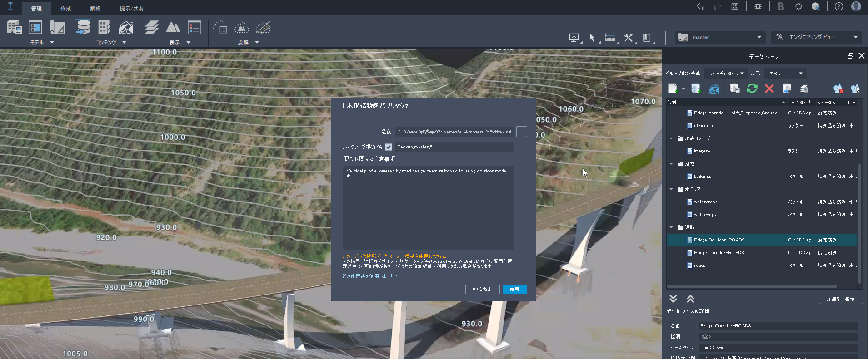Collapse the 地表イメージ tree group
Viewport: 868px width, 359px height.
671,138
